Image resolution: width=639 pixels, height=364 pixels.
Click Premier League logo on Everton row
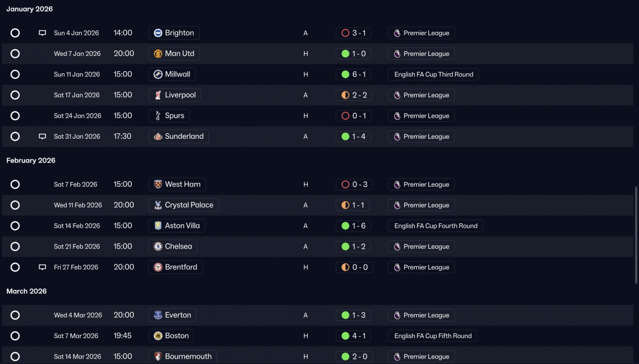pos(397,315)
